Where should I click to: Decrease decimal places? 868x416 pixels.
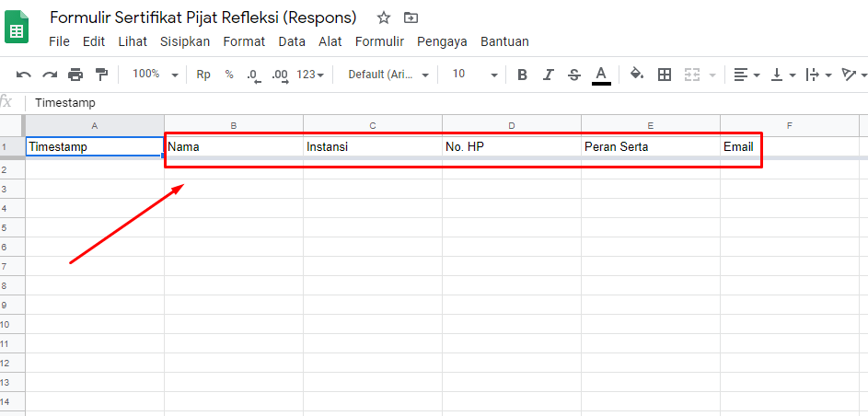[253, 75]
